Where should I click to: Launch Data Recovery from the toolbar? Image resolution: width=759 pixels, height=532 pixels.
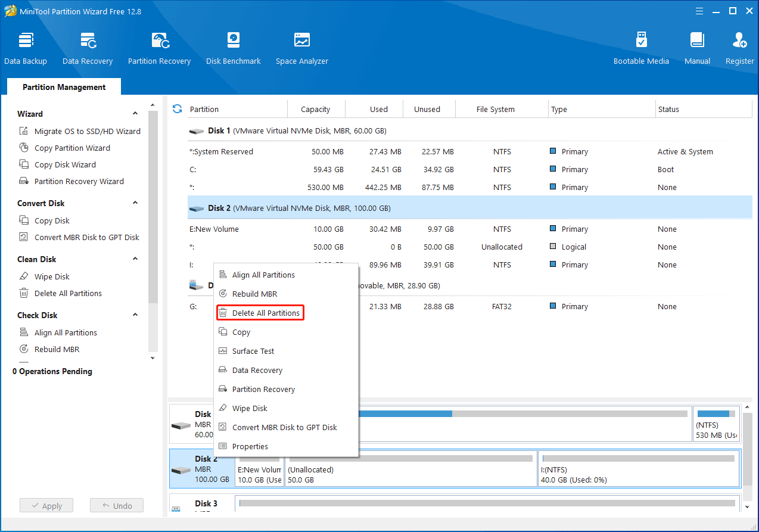(87, 46)
